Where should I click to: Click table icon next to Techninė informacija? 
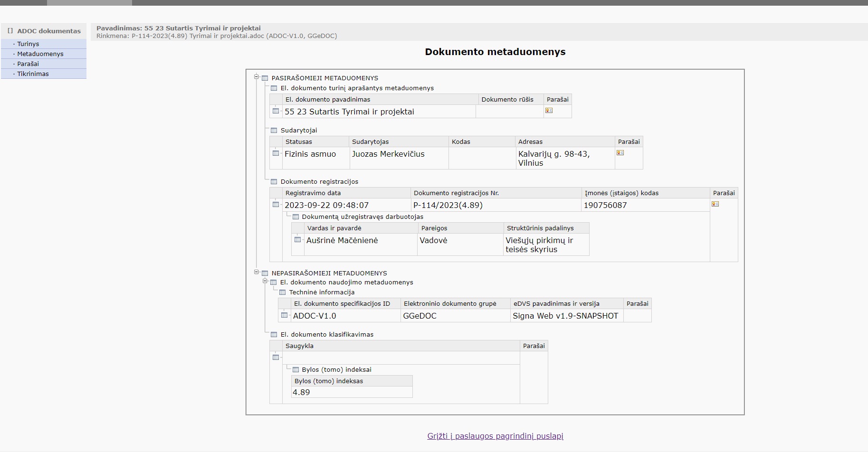coord(282,292)
